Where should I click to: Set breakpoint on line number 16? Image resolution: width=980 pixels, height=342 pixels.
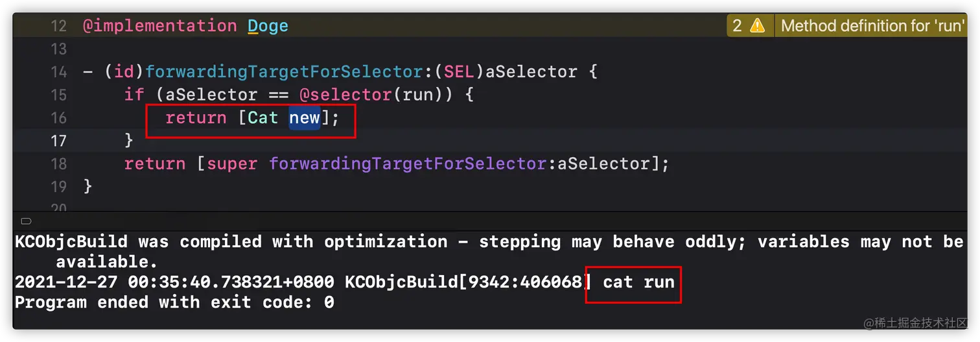58,117
